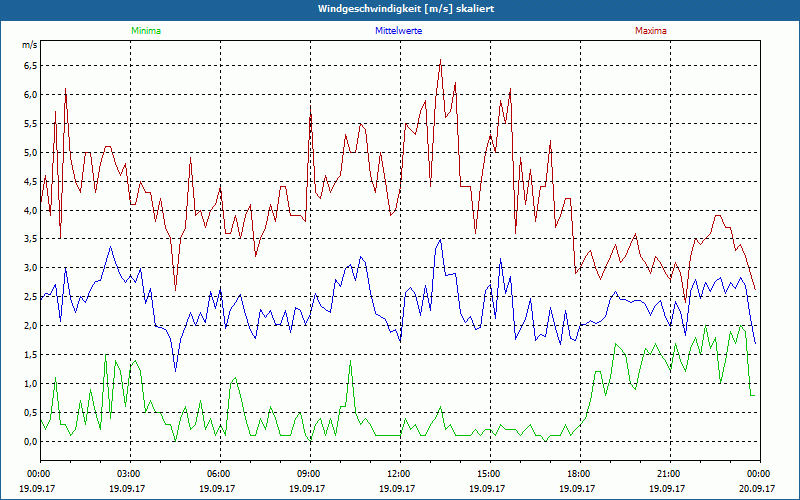Click the red Maxima peak near 13:20
The width and height of the screenshot is (800, 500).
point(440,60)
